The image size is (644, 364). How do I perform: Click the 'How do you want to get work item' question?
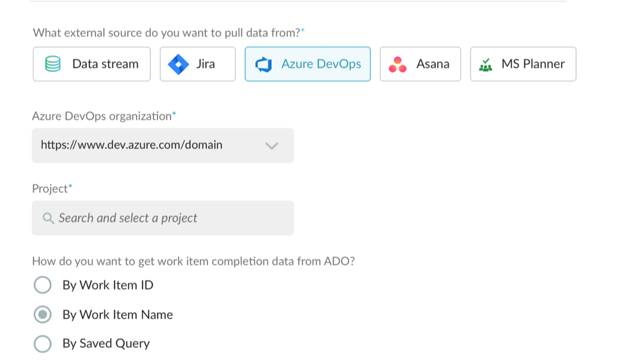pos(193,261)
